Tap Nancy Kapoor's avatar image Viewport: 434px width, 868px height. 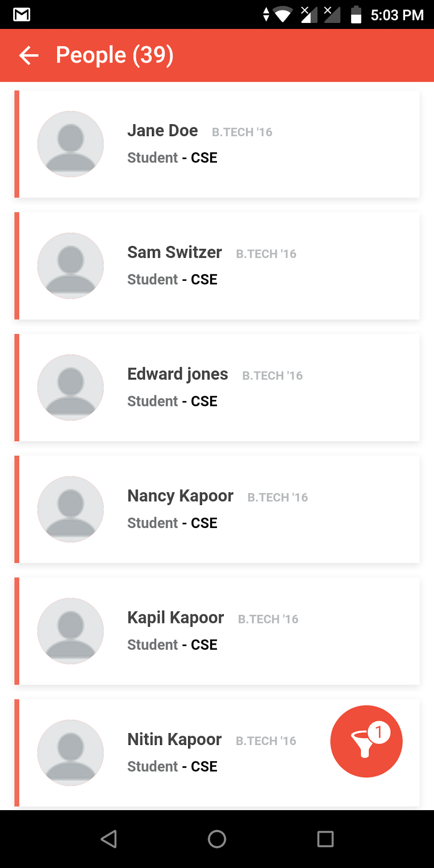click(x=71, y=509)
